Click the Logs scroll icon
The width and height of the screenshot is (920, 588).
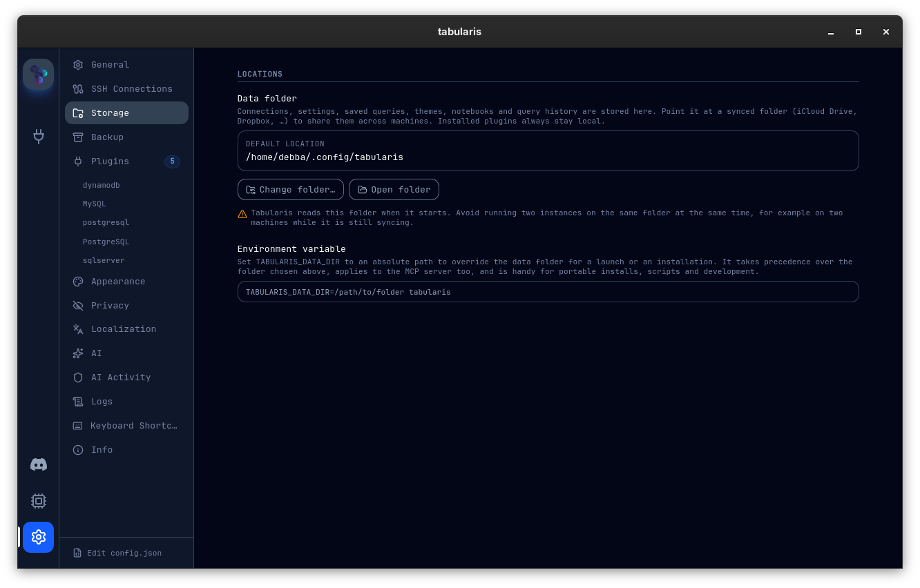click(78, 402)
